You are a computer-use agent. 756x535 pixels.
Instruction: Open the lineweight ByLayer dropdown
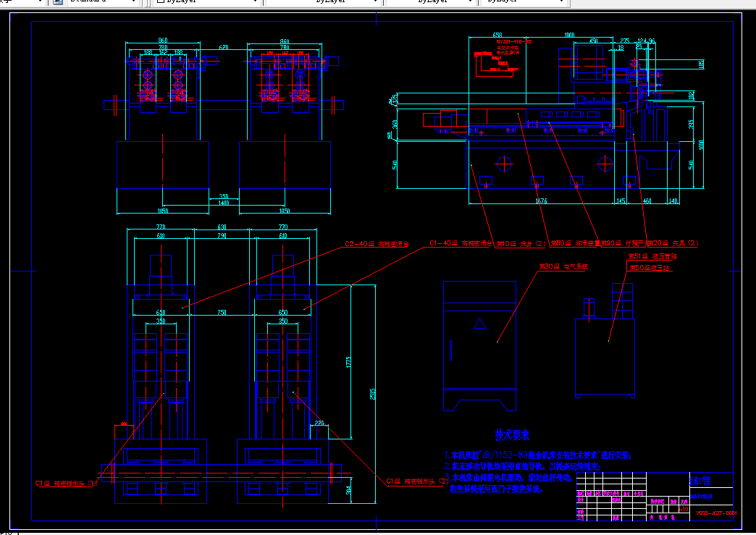pyautogui.click(x=431, y=1)
